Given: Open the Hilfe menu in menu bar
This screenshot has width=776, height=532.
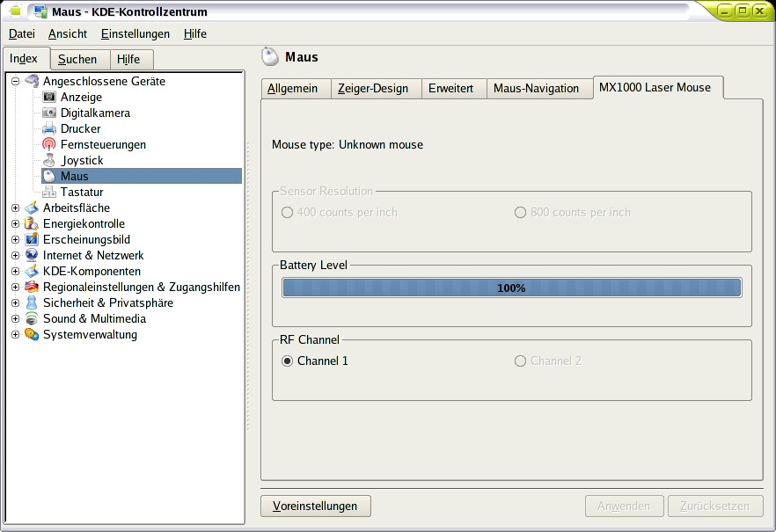Looking at the screenshot, I should click(x=195, y=33).
